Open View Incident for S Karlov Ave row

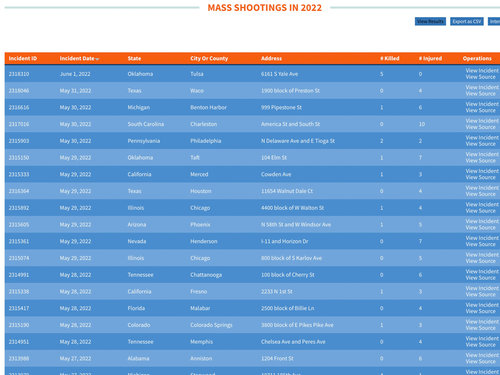click(x=482, y=255)
